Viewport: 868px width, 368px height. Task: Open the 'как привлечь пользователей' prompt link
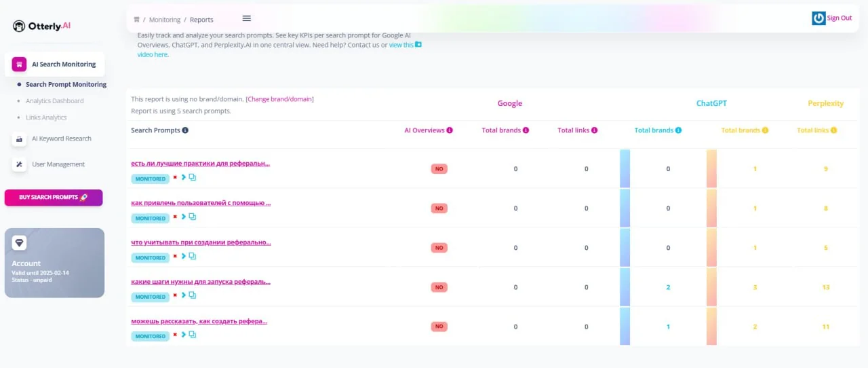click(201, 203)
